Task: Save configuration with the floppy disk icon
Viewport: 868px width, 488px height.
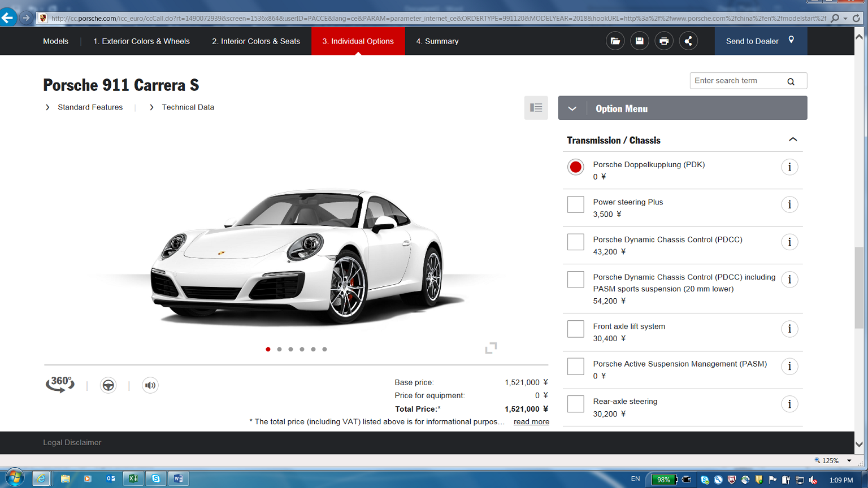Action: tap(639, 41)
